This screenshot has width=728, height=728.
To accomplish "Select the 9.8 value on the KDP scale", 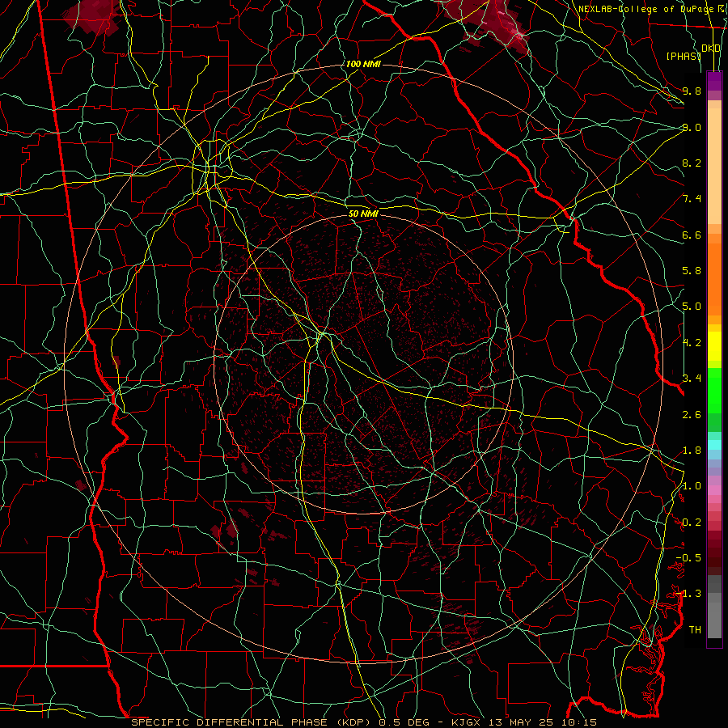I will click(x=692, y=91).
